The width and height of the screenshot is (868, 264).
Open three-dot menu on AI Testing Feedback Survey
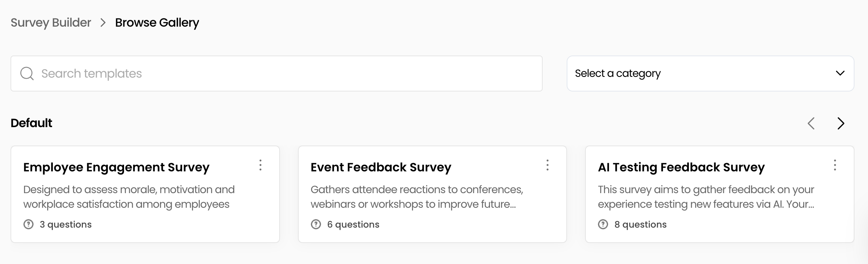point(835,165)
